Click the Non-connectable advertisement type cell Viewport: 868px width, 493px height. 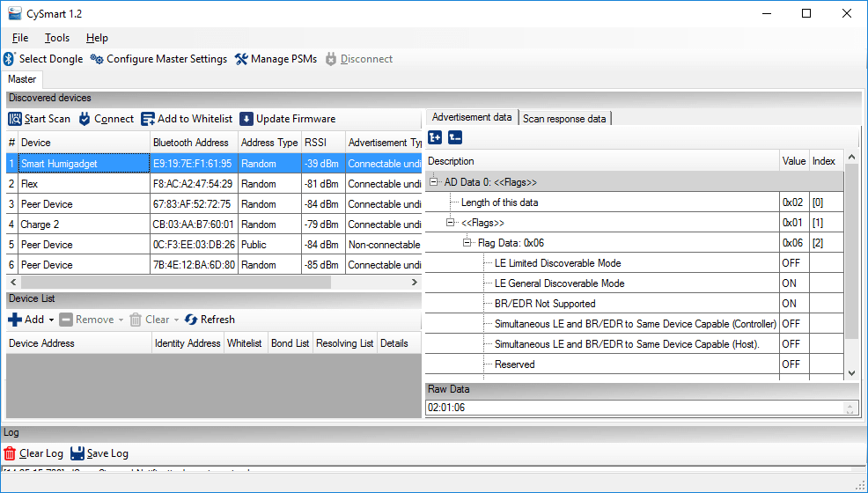[x=384, y=245]
